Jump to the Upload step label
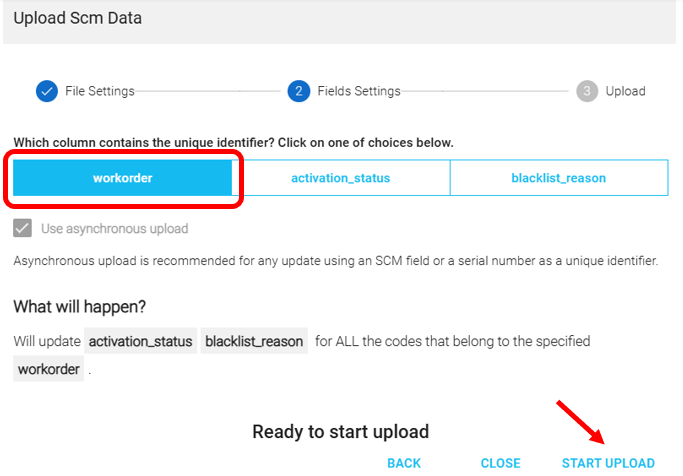 [x=625, y=91]
